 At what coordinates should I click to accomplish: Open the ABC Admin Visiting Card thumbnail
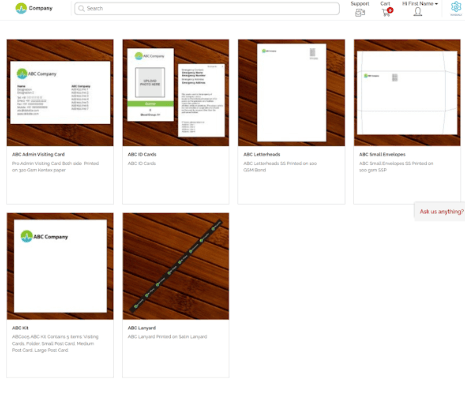(60, 93)
